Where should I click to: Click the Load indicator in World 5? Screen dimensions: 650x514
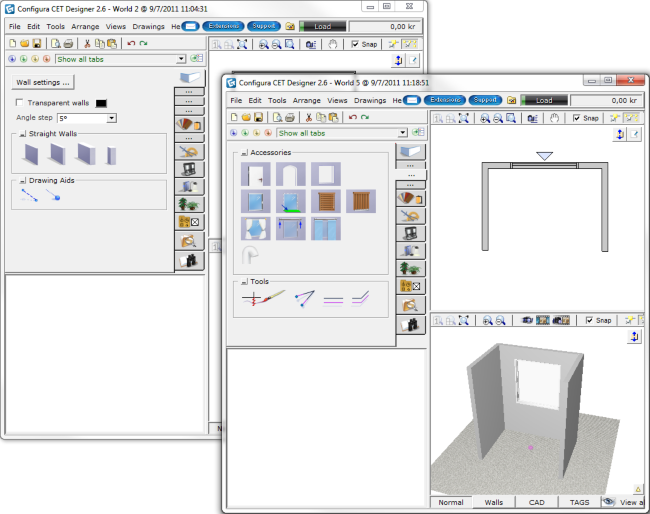(x=544, y=100)
